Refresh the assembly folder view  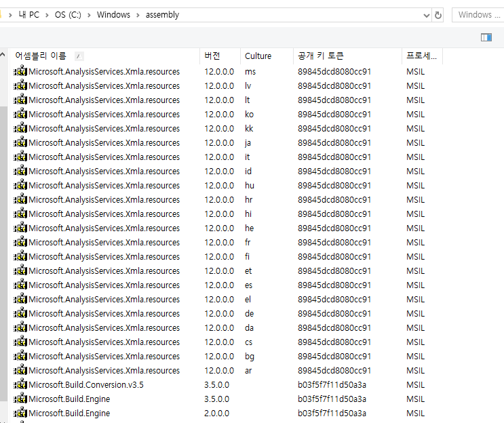click(438, 15)
